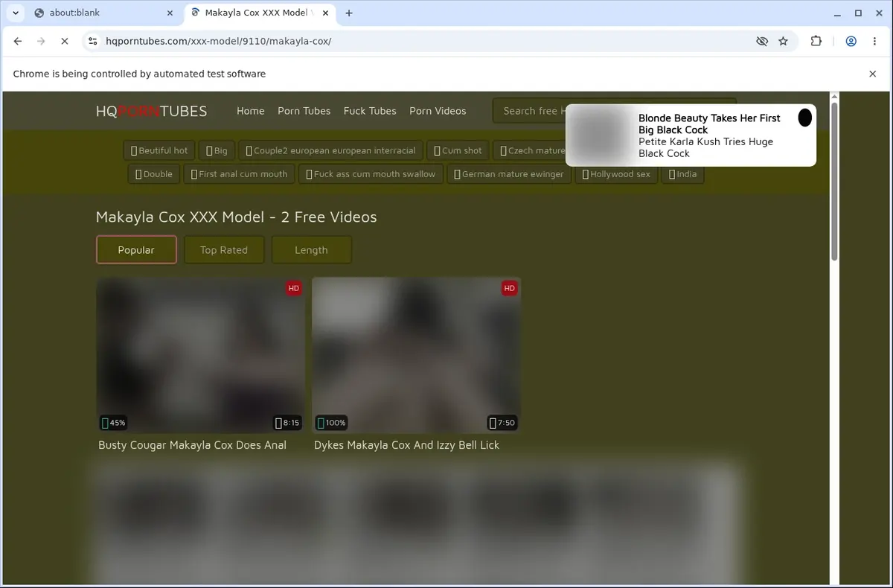Open the Hollywood sex tag
Screen dimensions: 893x588
[x=616, y=174]
